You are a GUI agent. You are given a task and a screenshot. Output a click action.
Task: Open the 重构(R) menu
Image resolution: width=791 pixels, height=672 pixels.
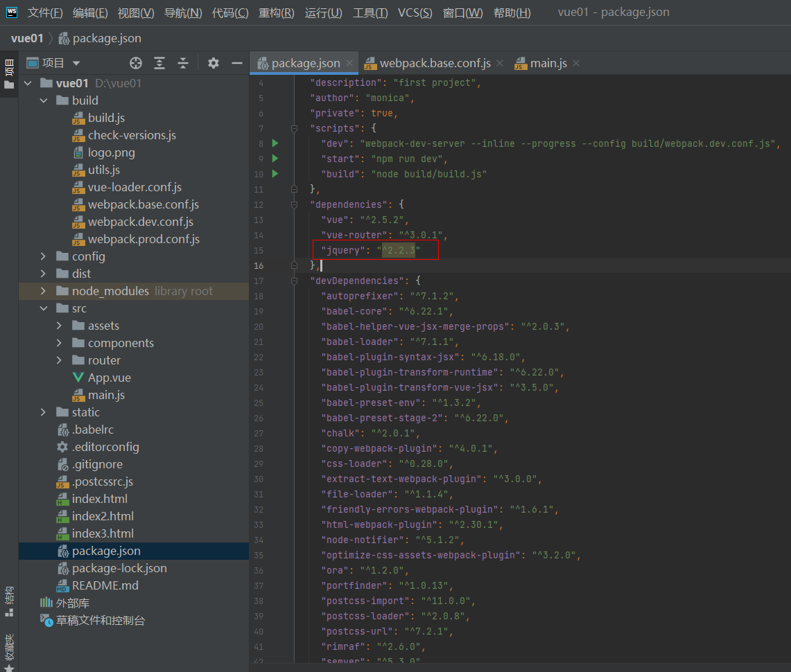pos(277,12)
